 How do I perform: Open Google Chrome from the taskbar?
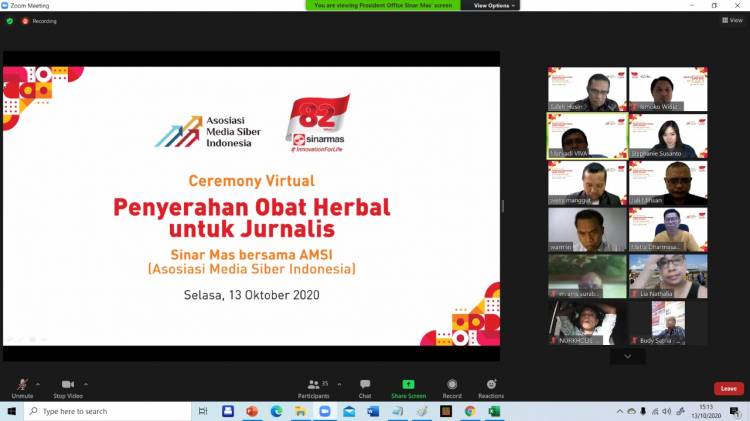click(x=470, y=411)
